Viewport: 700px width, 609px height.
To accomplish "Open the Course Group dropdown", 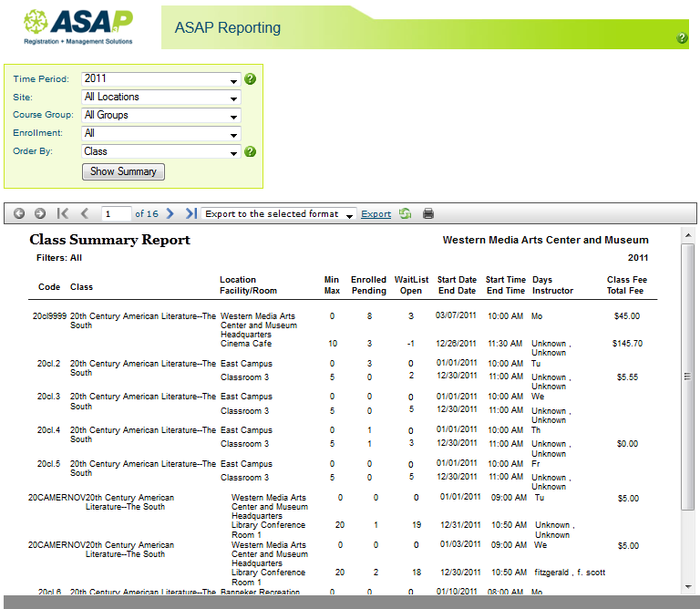I will point(161,116).
